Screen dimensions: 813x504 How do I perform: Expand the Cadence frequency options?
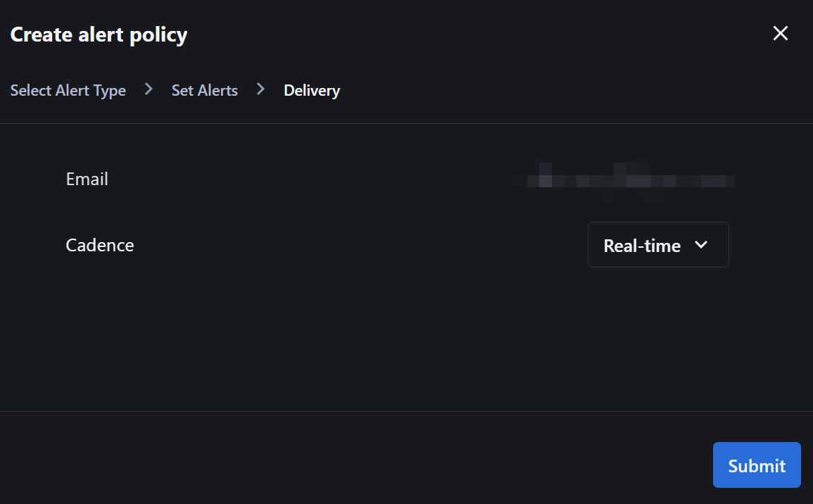(x=658, y=245)
